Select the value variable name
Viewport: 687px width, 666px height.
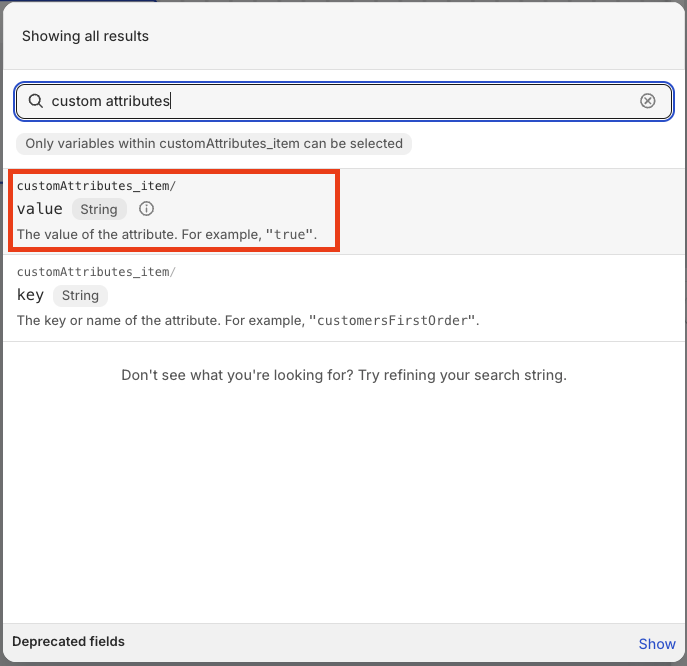[x=40, y=209]
